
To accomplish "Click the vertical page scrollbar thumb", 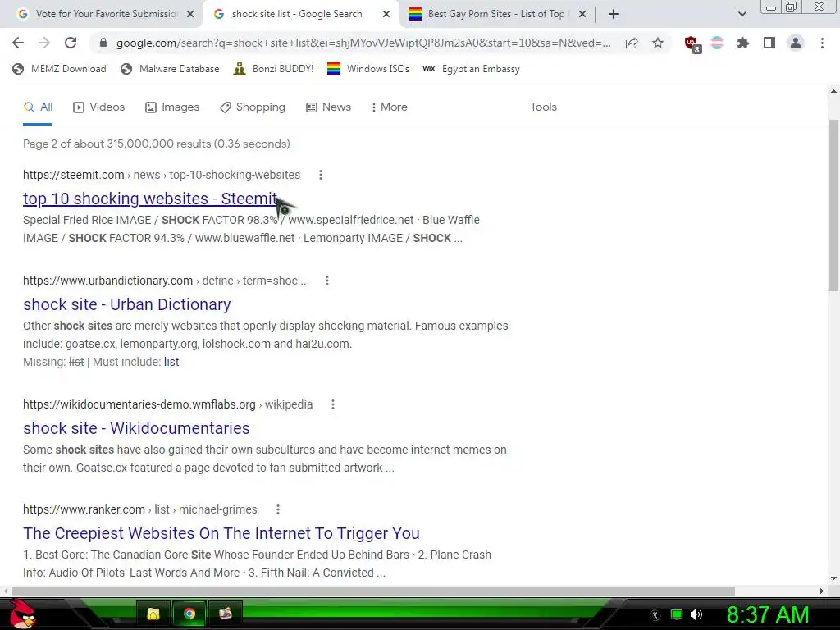I will pyautogui.click(x=833, y=205).
